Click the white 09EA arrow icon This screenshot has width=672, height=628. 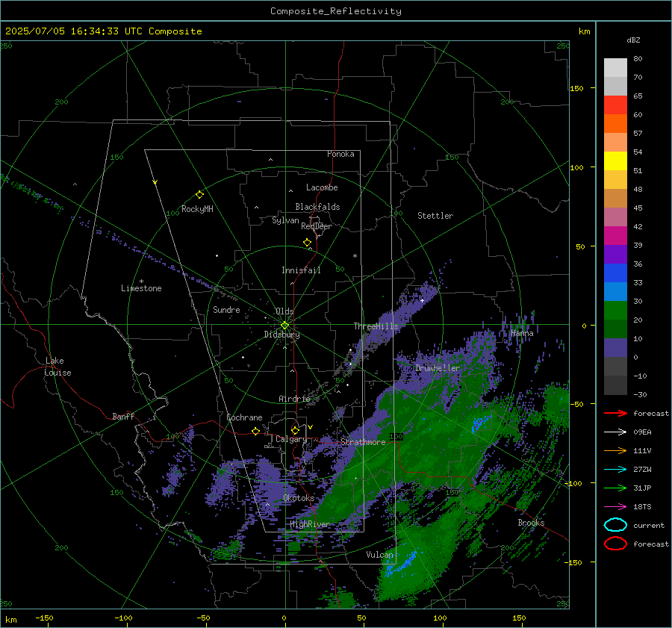click(615, 432)
